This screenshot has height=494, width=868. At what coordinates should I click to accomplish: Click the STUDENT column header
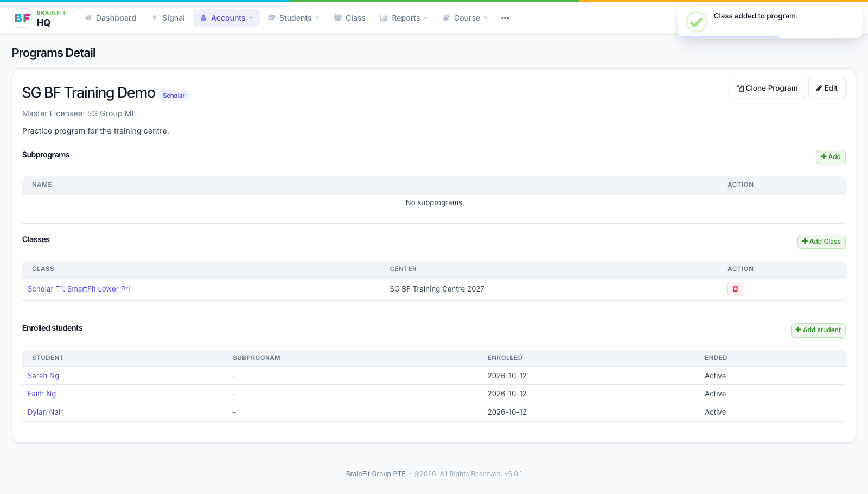[48, 358]
